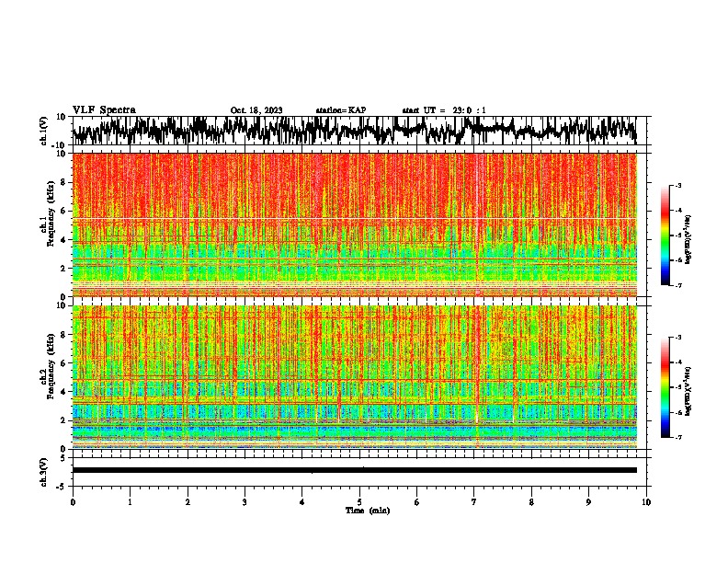728x563 pixels.
Task: Click time axis tick label "9"
Action: [588, 502]
